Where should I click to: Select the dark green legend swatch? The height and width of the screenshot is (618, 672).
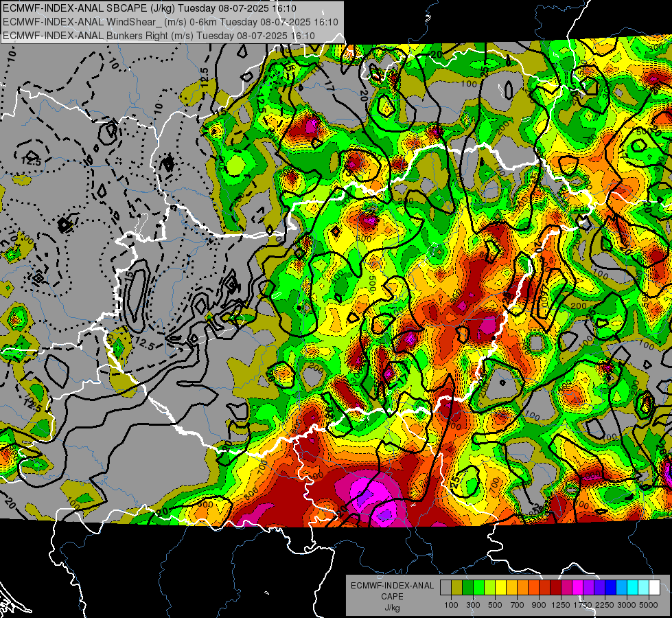(467, 588)
